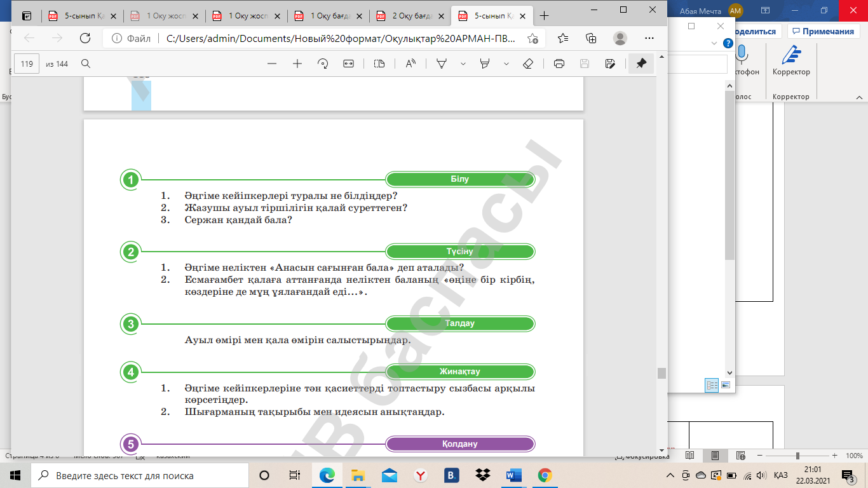Switch Word to print layout view
The height and width of the screenshot is (488, 868).
click(715, 456)
